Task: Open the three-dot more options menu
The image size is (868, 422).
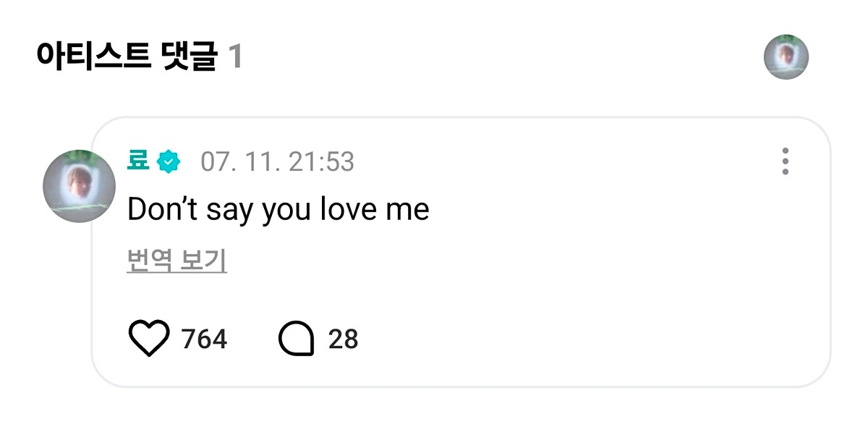Action: point(785,161)
